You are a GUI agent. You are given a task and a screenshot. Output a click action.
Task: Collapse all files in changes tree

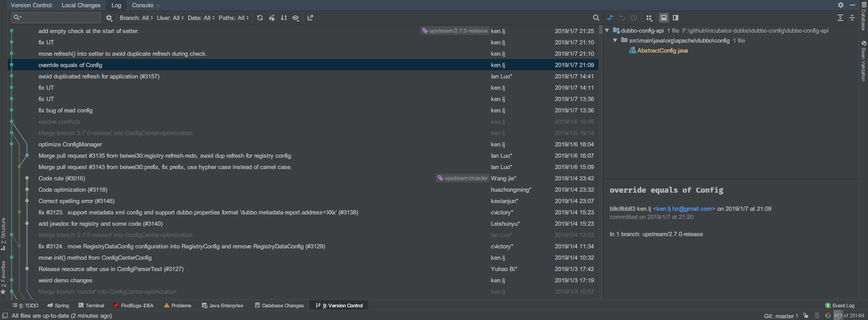click(852, 18)
